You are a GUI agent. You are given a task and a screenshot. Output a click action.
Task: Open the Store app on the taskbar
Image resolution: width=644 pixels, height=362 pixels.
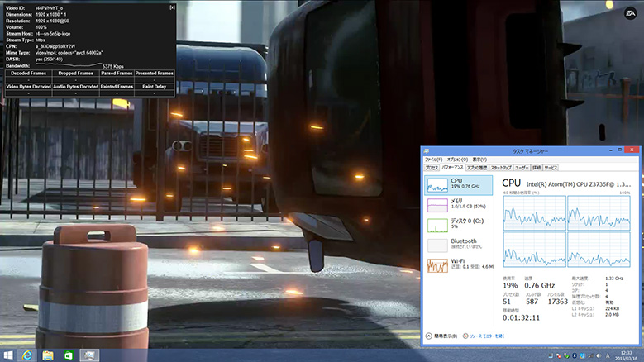(68, 355)
